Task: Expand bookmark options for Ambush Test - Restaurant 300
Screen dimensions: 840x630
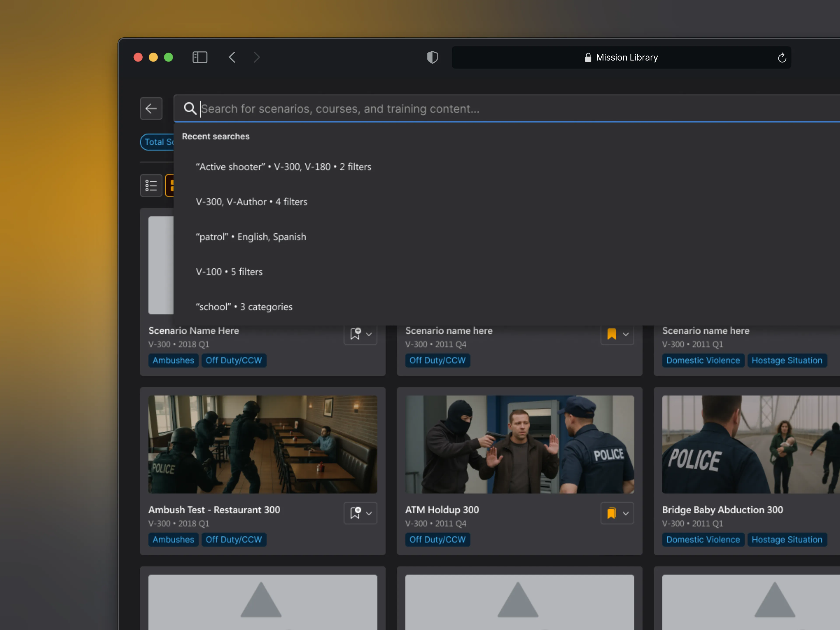Action: (x=369, y=514)
